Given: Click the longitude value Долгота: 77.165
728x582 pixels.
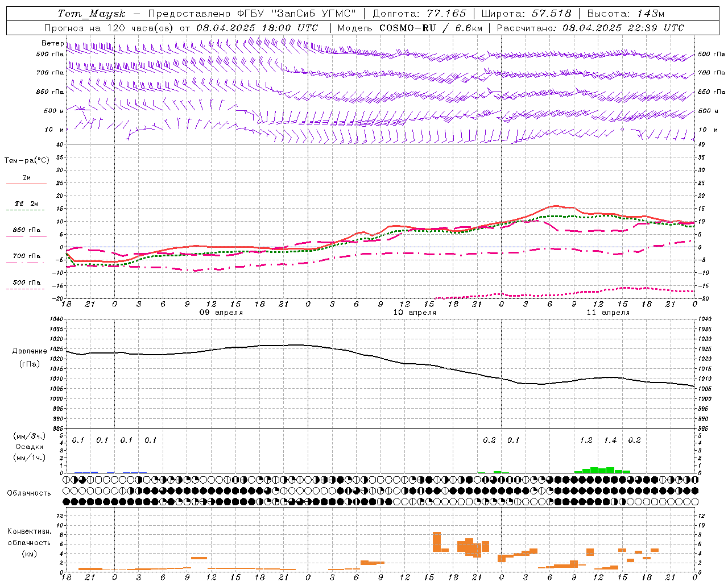Looking at the screenshot, I should (x=419, y=14).
